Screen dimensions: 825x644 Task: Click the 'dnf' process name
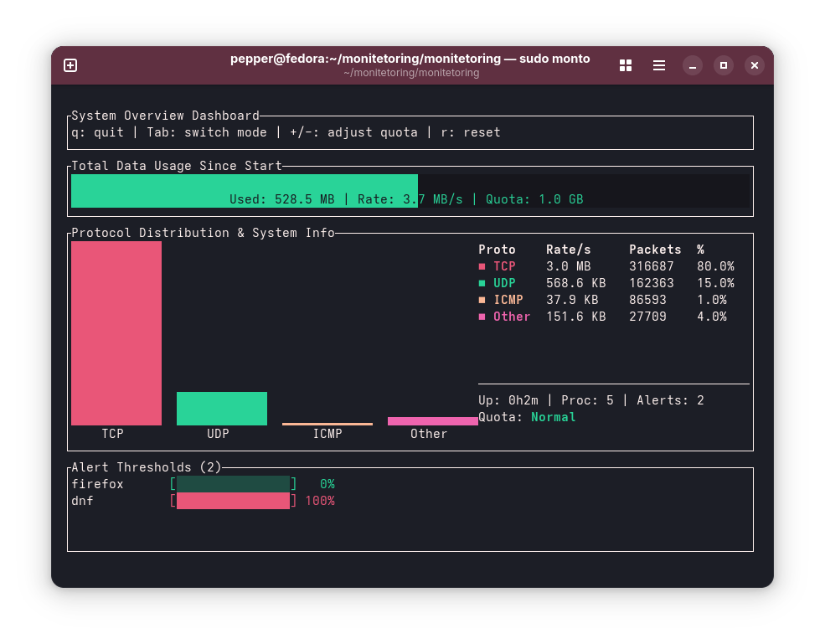pyautogui.click(x=83, y=501)
